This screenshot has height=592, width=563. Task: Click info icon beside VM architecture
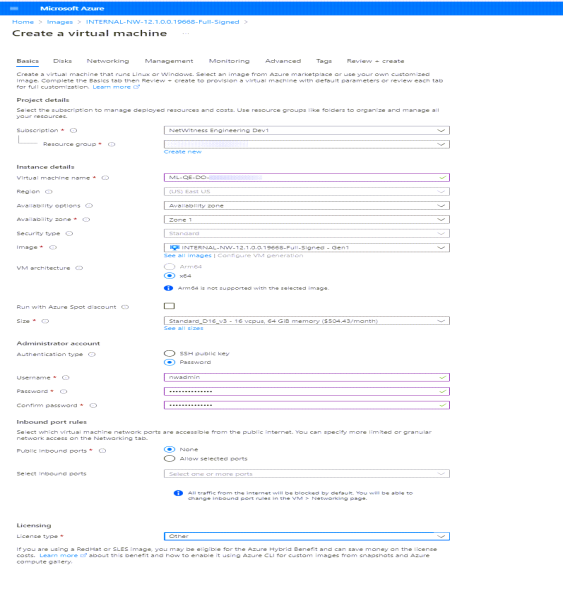tap(79, 268)
